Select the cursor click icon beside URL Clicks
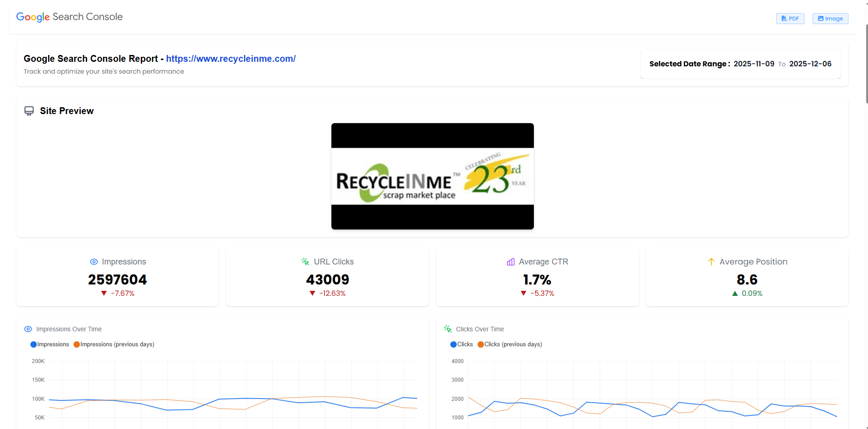Image resolution: width=868 pixels, height=429 pixels. point(305,261)
